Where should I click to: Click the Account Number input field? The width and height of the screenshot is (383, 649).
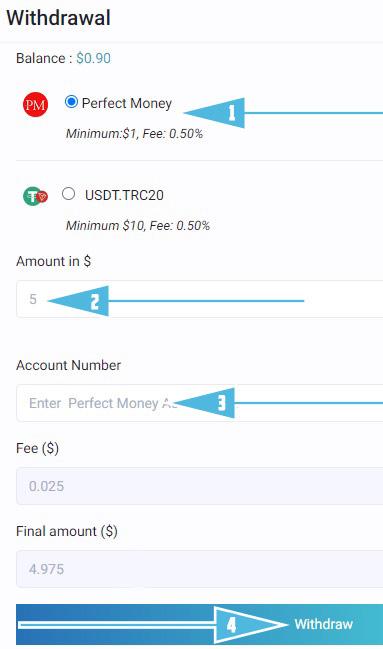(200, 403)
